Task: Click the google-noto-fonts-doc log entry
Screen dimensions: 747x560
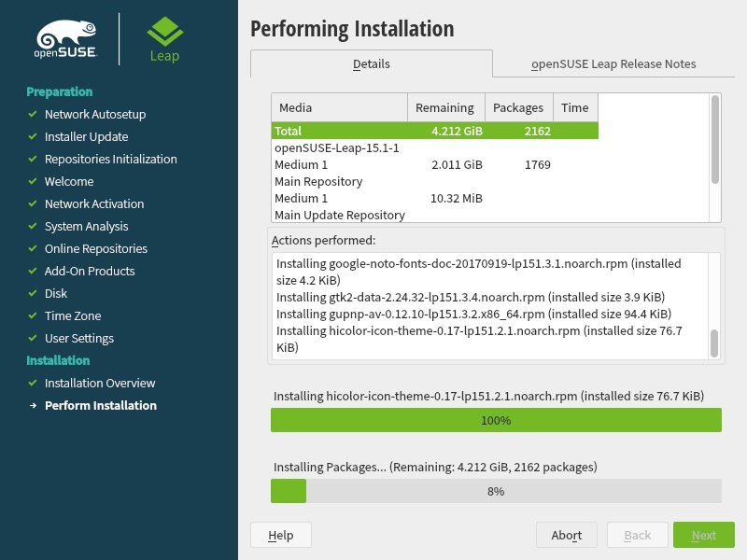Action: tap(479, 272)
